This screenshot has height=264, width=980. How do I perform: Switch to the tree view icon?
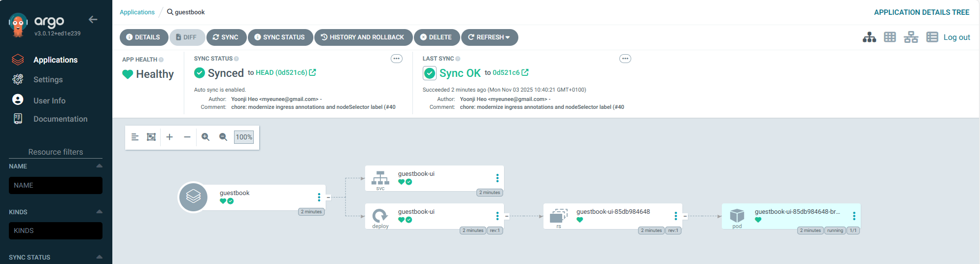coord(869,37)
